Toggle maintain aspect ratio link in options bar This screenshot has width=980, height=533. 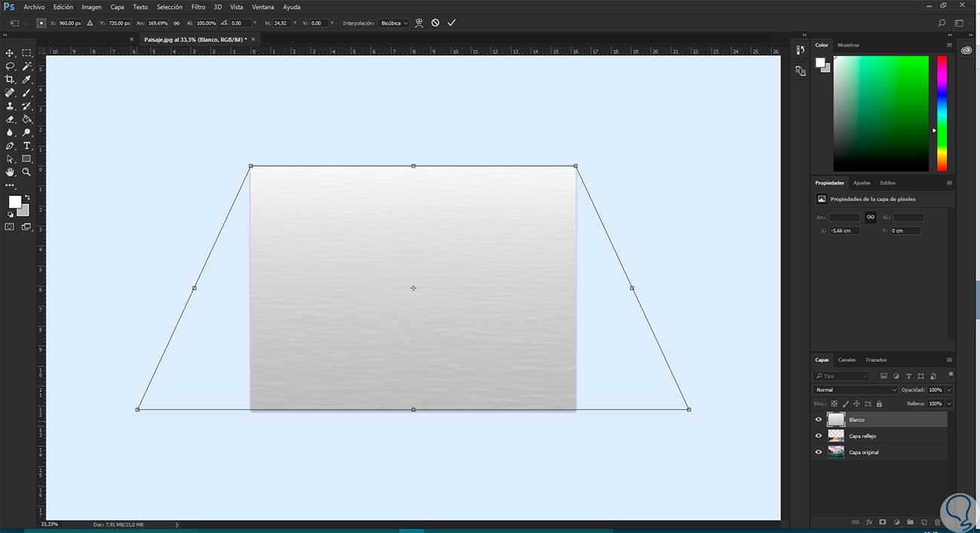[x=176, y=23]
